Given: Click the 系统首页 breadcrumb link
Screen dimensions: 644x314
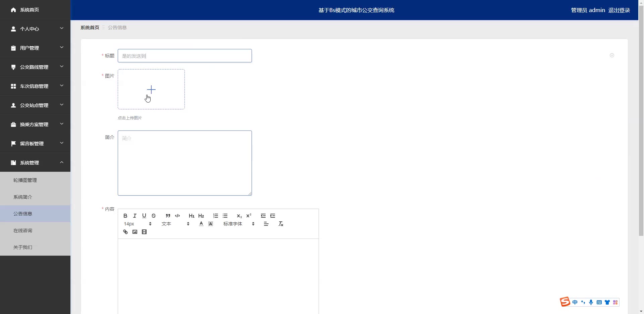Looking at the screenshot, I should (x=90, y=28).
